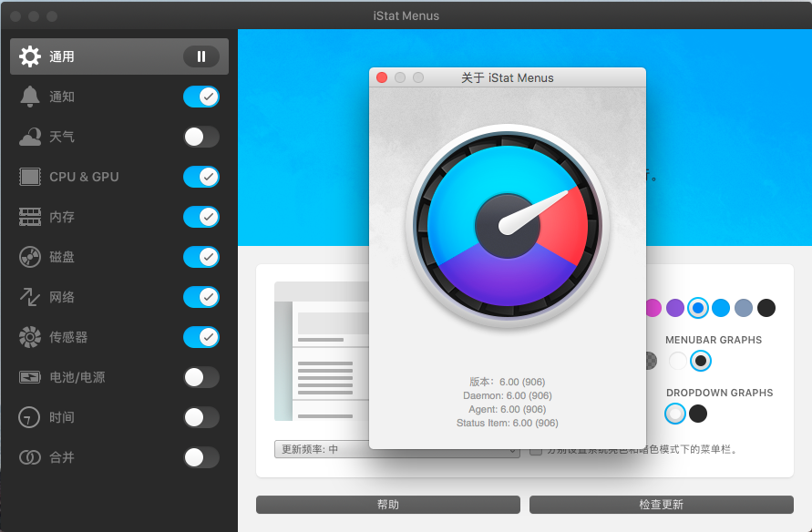Turn off the 内存 memory switch
Screen dimensions: 812x532
point(201,217)
